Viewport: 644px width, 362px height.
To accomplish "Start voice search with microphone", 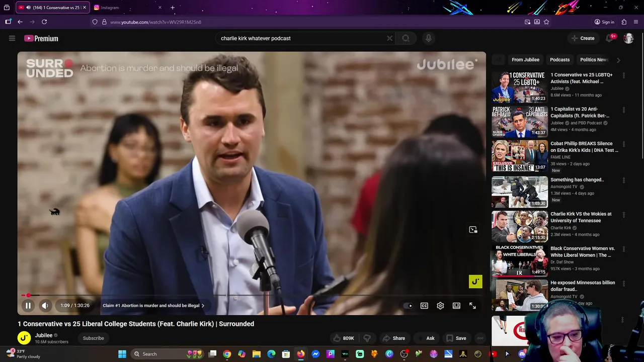I will pyautogui.click(x=428, y=38).
